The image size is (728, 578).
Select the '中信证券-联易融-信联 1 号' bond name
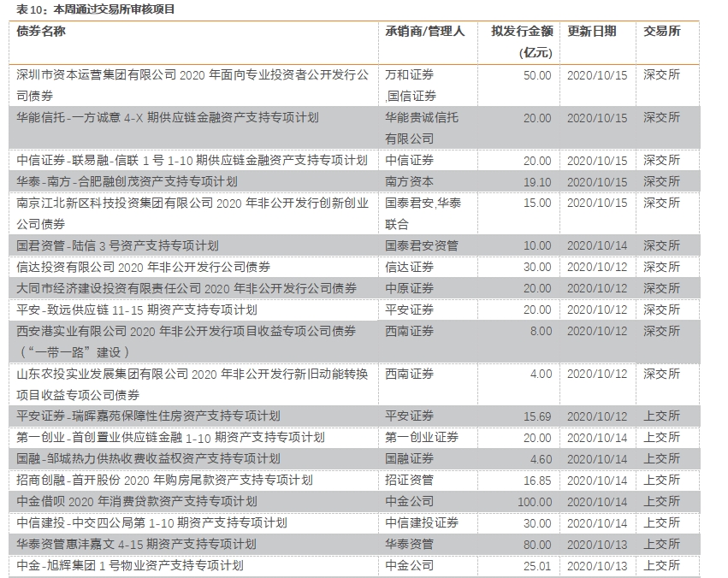[x=192, y=160]
